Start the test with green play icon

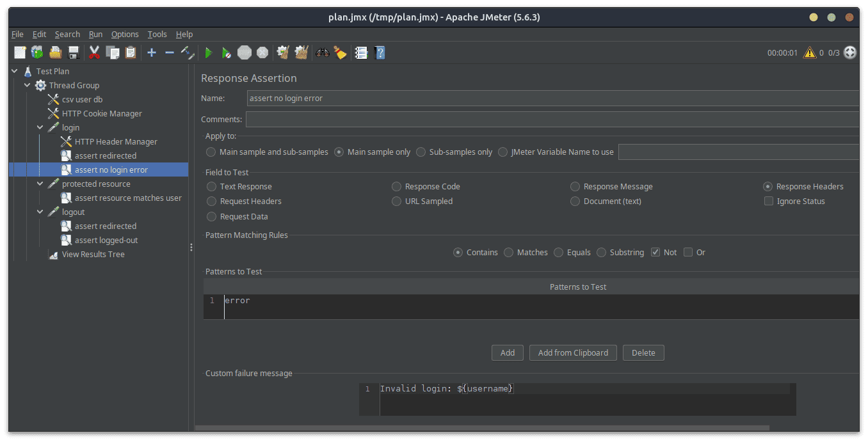[x=208, y=52]
